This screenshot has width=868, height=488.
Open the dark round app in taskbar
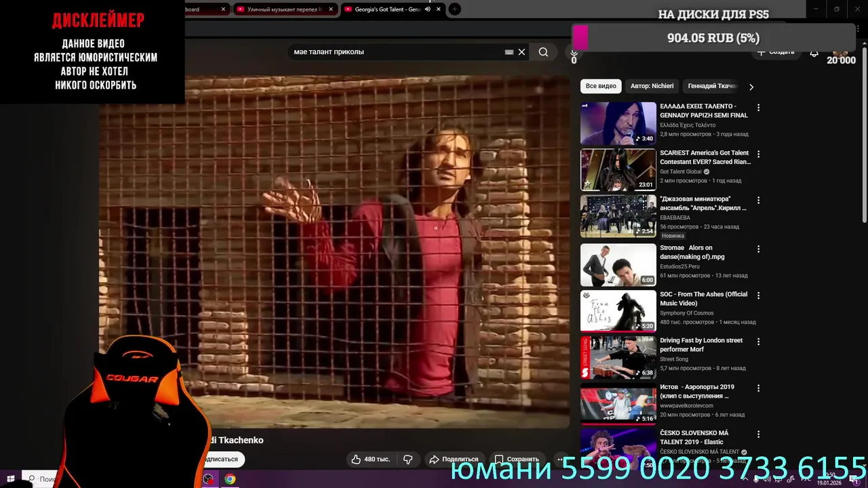(x=208, y=479)
